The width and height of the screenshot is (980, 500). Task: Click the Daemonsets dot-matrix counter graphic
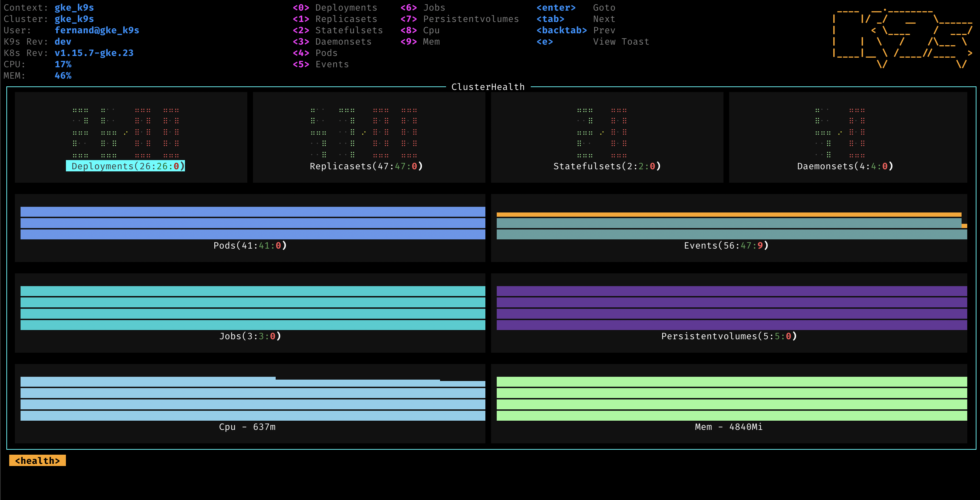pos(840,132)
